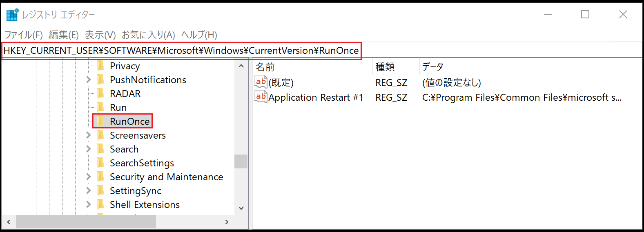
Task: Open the ファイル(F) menu
Action: tap(24, 35)
